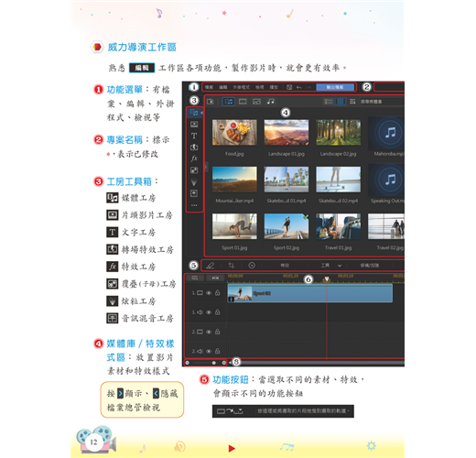This screenshot has height=458, width=476.
Task: Open the pen edit icon above timeline
Action: [x=210, y=266]
